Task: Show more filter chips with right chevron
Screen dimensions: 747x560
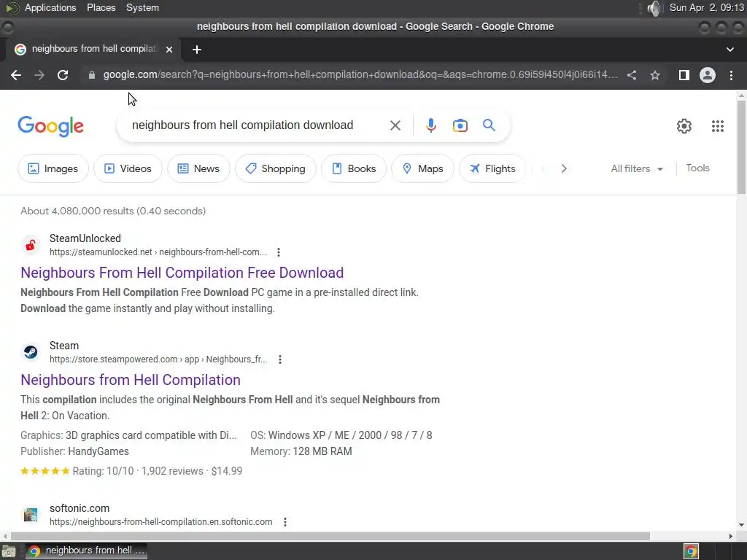Action: 564,168
